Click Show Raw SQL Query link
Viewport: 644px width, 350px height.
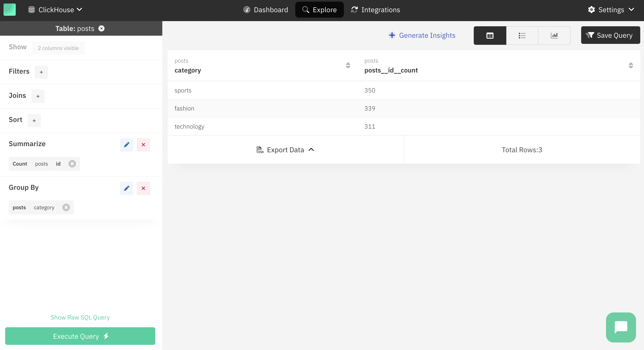click(80, 317)
